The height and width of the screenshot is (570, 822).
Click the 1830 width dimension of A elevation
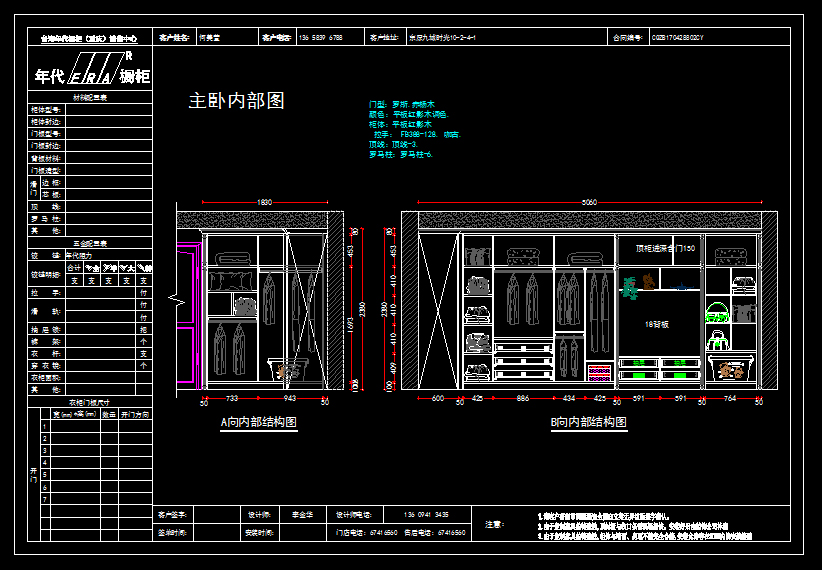264,203
